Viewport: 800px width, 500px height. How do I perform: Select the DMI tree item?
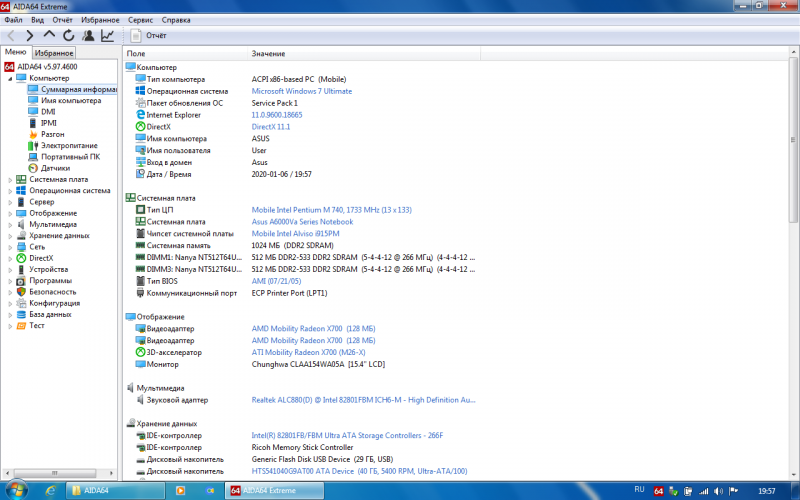coord(48,112)
